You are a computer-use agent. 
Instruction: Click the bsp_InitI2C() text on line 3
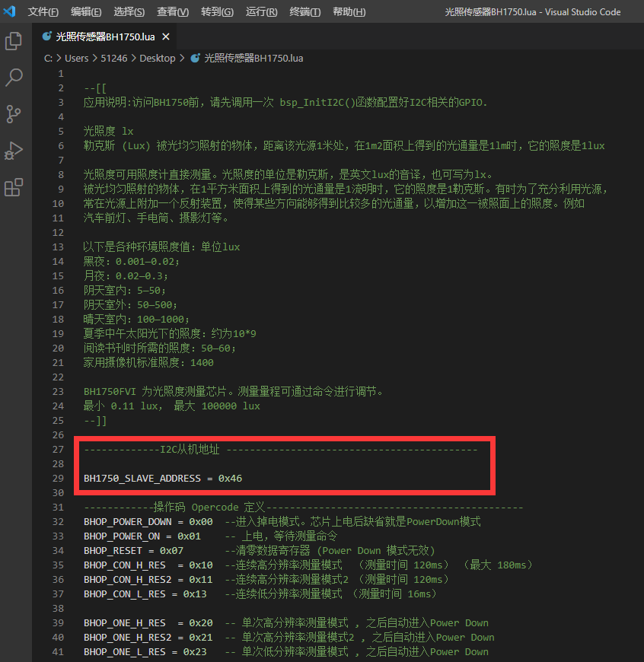click(x=317, y=103)
